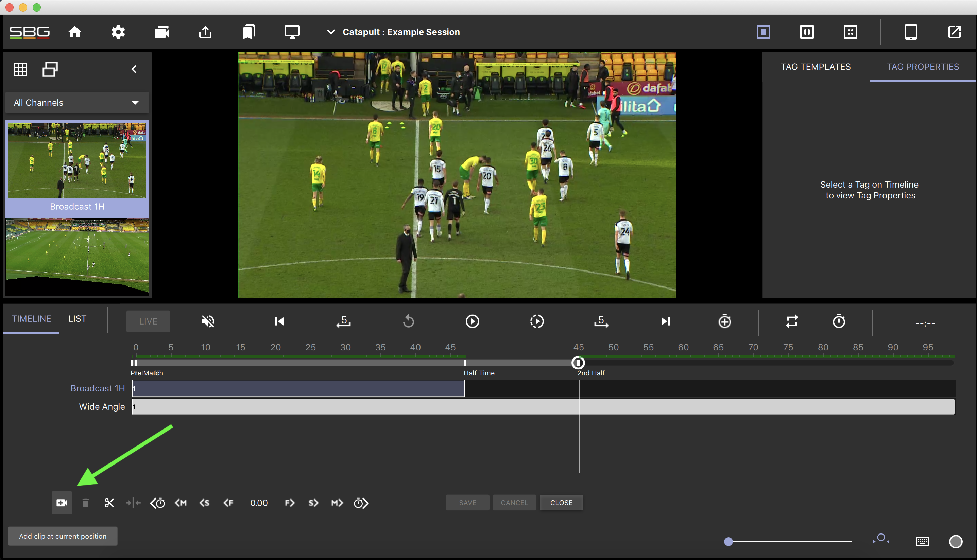
Task: Switch to TAG PROPERTIES tab
Action: coord(922,67)
